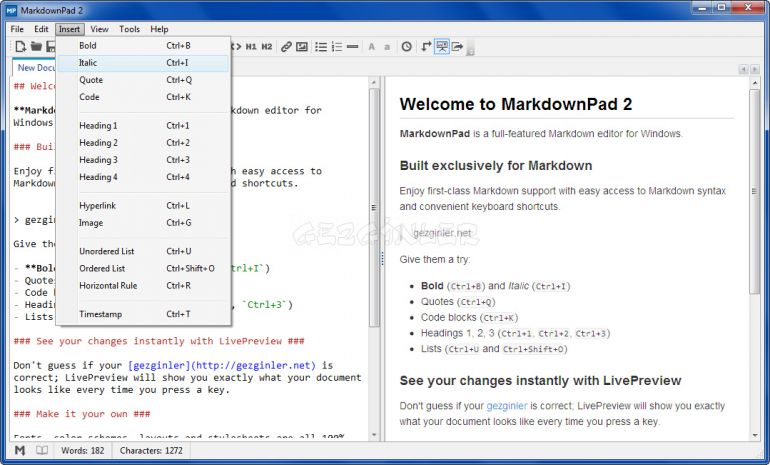Convert text to uppercase with large A icon
Viewport: 770px width, 465px height.
(372, 47)
